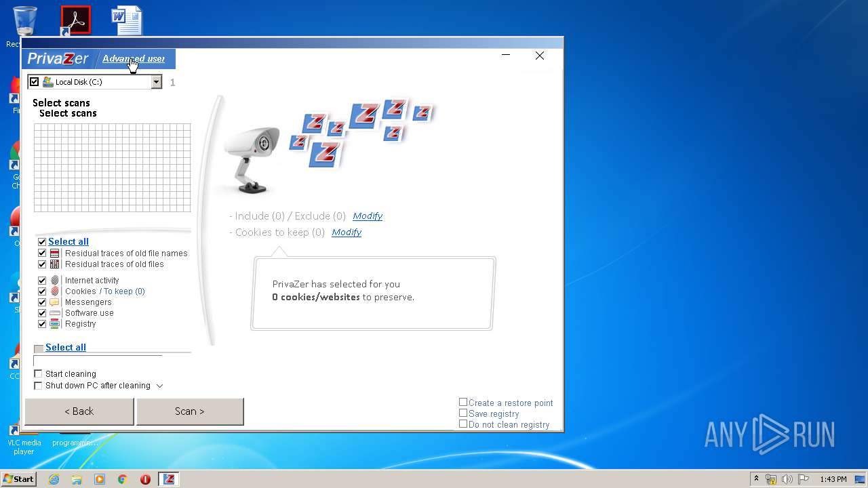Image resolution: width=868 pixels, height=488 pixels.
Task: Minimize the PrivaZer window
Action: (x=506, y=56)
